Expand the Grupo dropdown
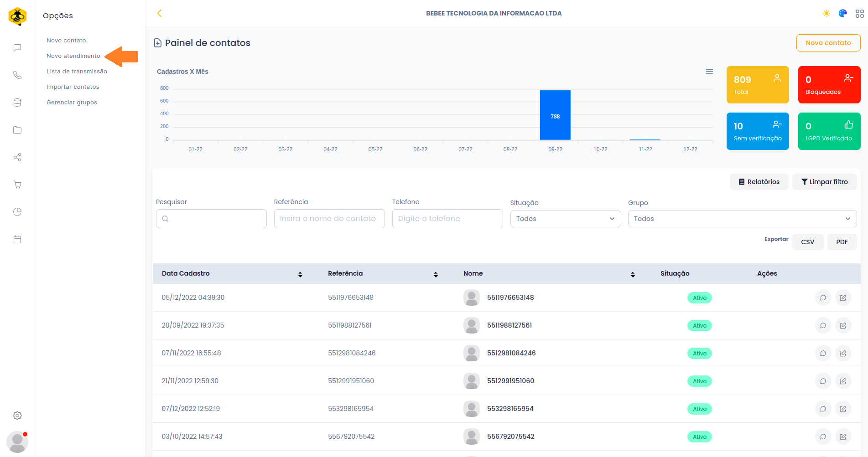The height and width of the screenshot is (457, 868). (742, 219)
